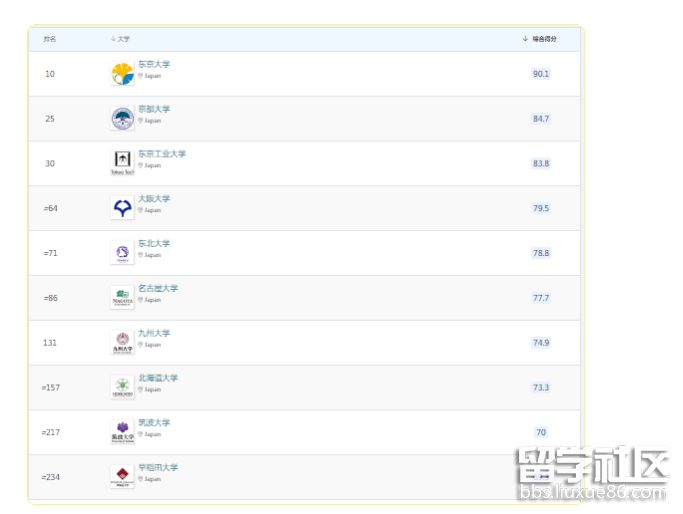Select the score value 77.7
683x514 pixels.
(x=541, y=298)
